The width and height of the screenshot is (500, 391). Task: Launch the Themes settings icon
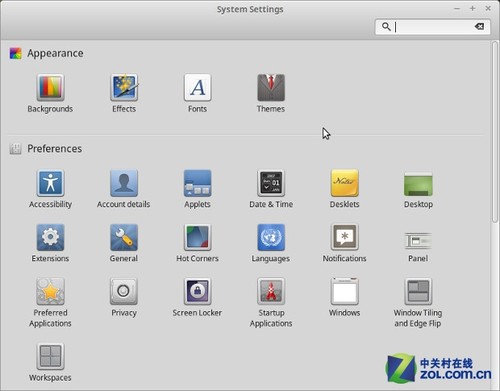271,88
